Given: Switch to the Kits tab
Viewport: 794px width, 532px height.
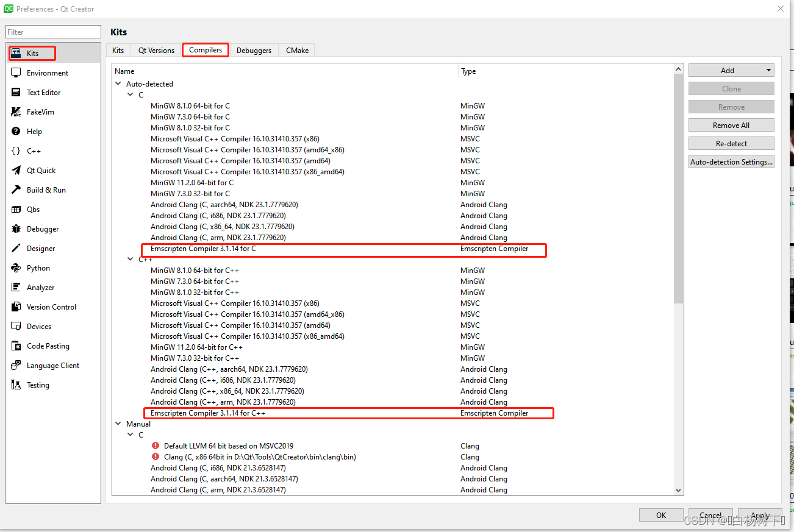Looking at the screenshot, I should [x=118, y=50].
